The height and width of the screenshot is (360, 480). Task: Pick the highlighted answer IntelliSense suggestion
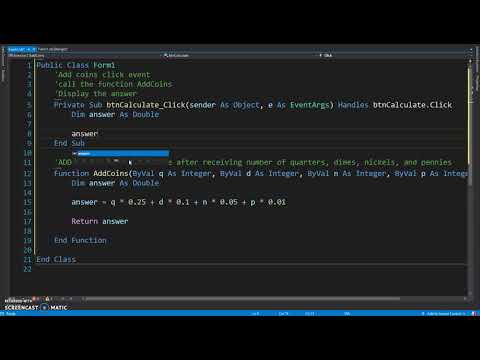pyautogui.click(x=121, y=153)
